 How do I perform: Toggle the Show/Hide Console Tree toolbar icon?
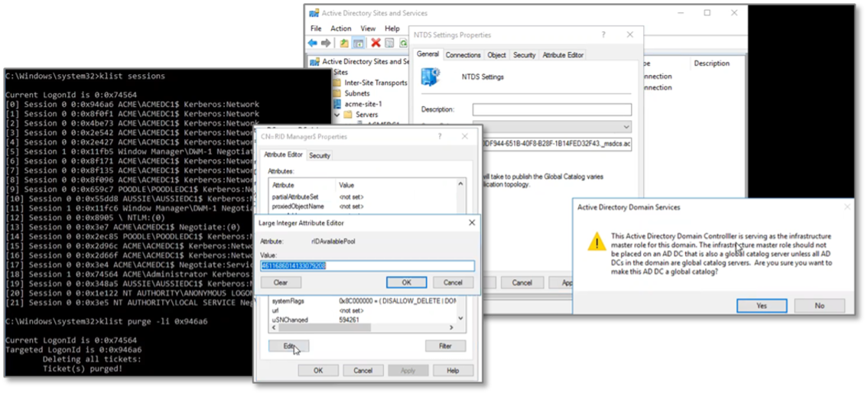pos(358,43)
